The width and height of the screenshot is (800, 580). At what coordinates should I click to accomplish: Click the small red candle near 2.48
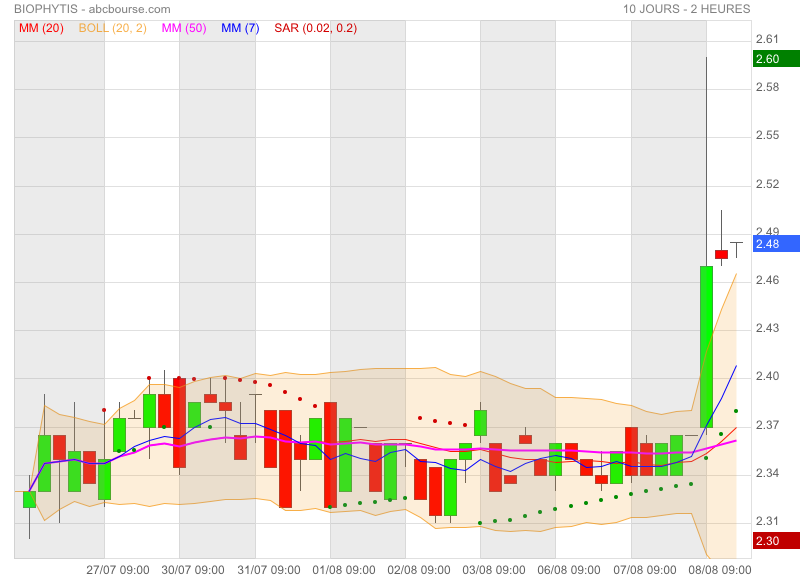coord(721,255)
